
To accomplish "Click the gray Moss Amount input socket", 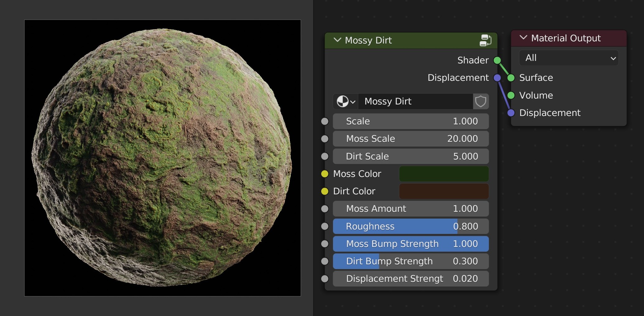I will pyautogui.click(x=325, y=209).
